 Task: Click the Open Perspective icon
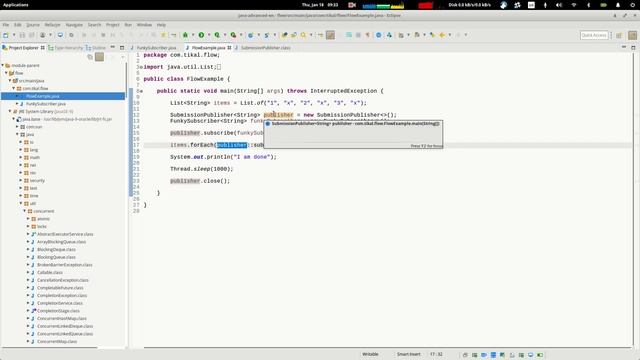[619, 36]
